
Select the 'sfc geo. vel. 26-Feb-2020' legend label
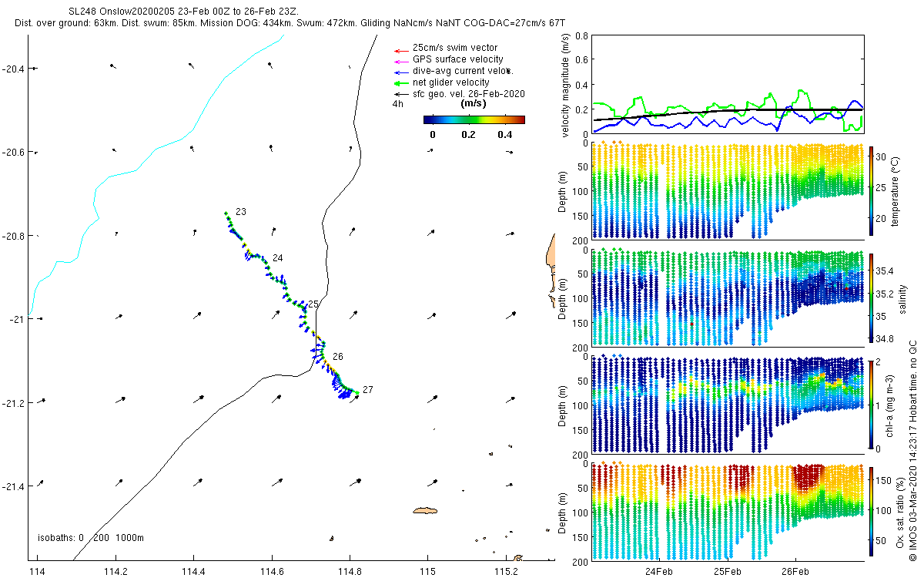[469, 94]
